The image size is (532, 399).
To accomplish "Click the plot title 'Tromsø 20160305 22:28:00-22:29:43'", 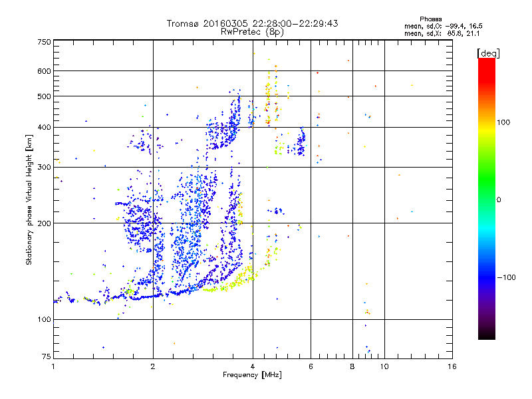I will 252,23.
